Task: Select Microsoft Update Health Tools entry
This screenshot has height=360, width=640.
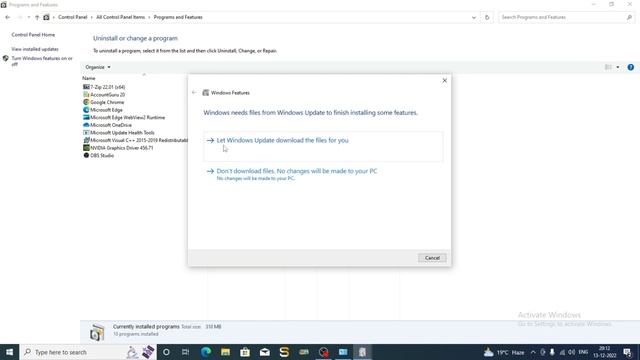Action: click(122, 133)
